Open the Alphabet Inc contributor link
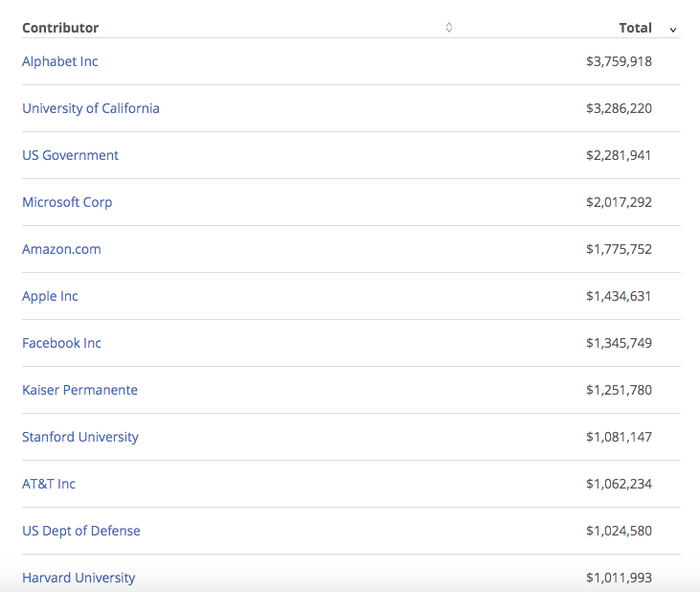The image size is (700, 592). [59, 61]
